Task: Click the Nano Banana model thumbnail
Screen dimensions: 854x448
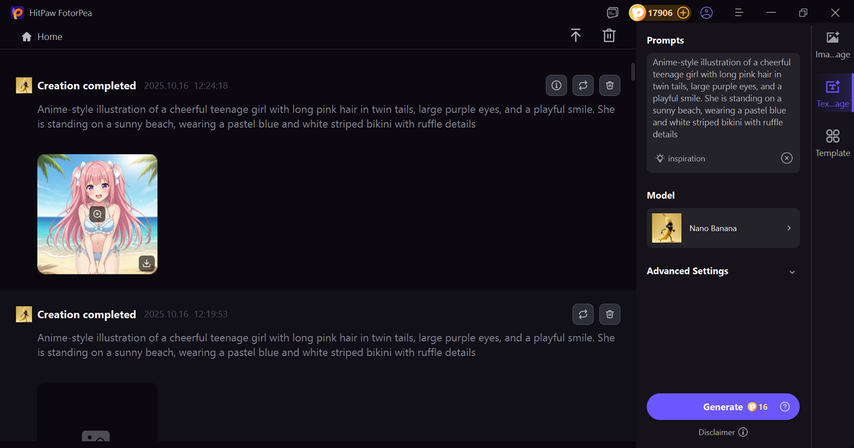Action: 667,228
